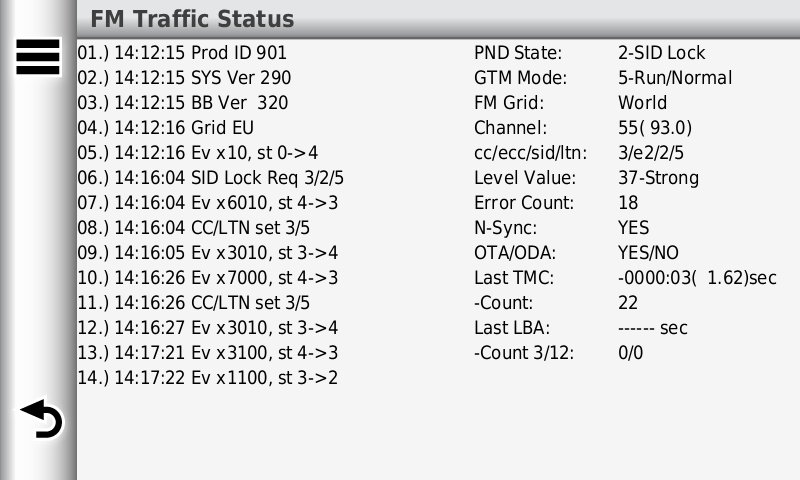Screen dimensions: 800x480
Task: Click the OTA/ODA value YES/NO
Action: click(648, 252)
